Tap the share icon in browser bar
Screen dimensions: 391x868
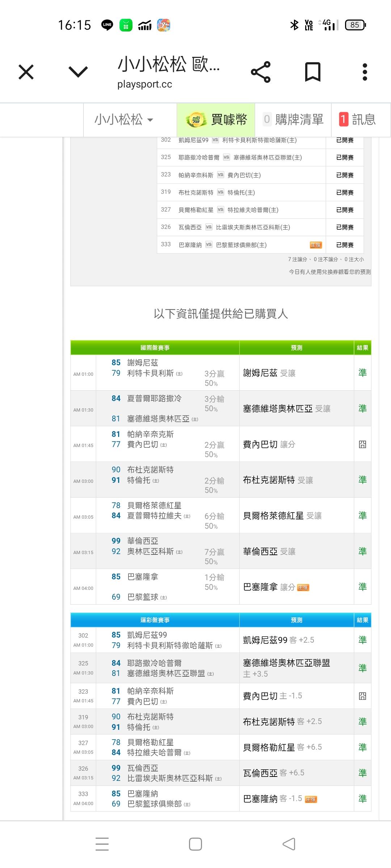261,72
